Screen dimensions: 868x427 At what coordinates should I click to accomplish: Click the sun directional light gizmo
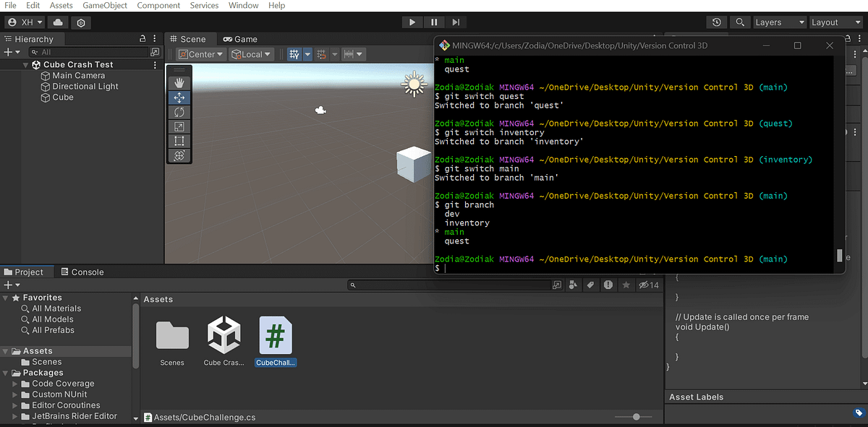[x=414, y=85]
